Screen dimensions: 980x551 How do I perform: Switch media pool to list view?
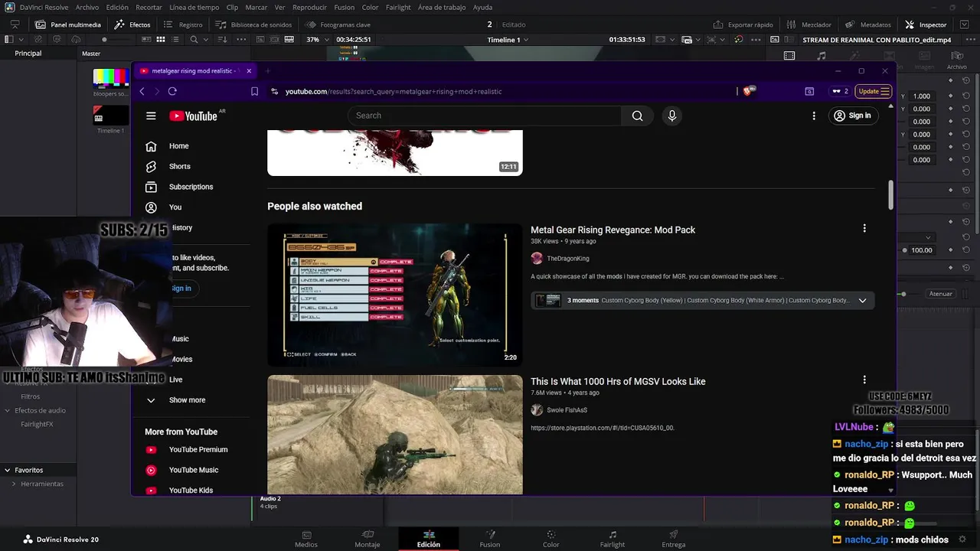[176, 39]
